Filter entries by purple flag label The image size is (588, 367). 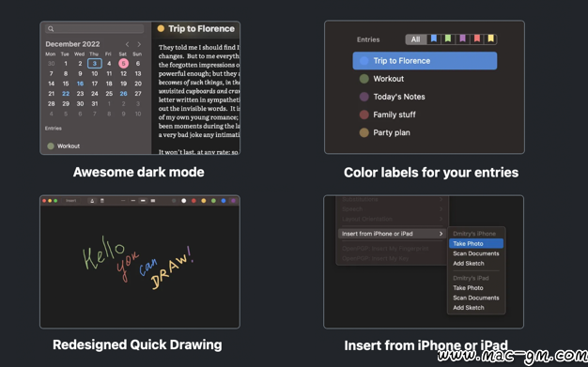click(x=463, y=38)
